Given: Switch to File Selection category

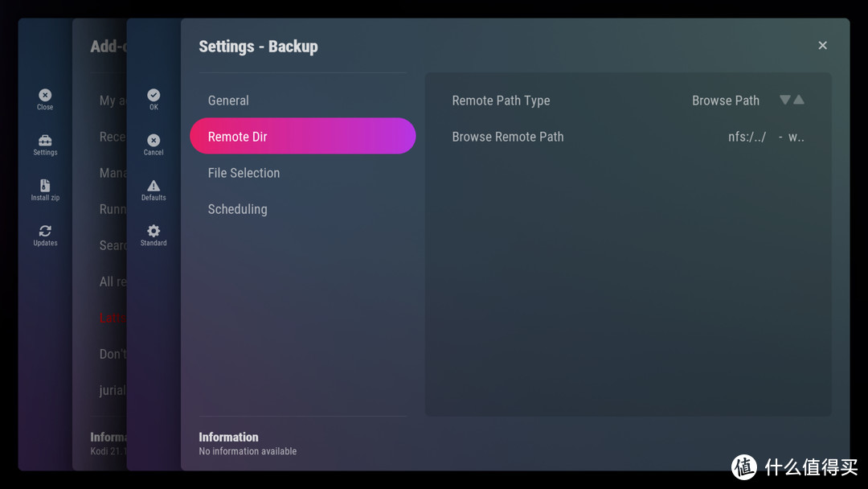Looking at the screenshot, I should click(244, 173).
